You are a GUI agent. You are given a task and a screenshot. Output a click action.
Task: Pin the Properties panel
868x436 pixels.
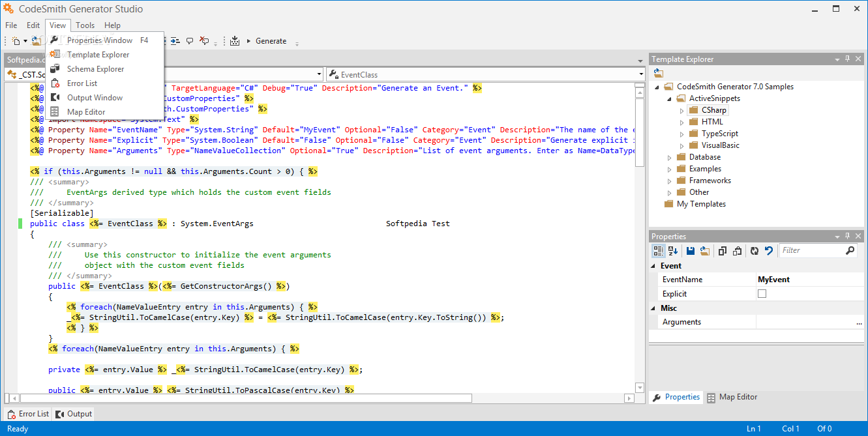click(x=847, y=237)
